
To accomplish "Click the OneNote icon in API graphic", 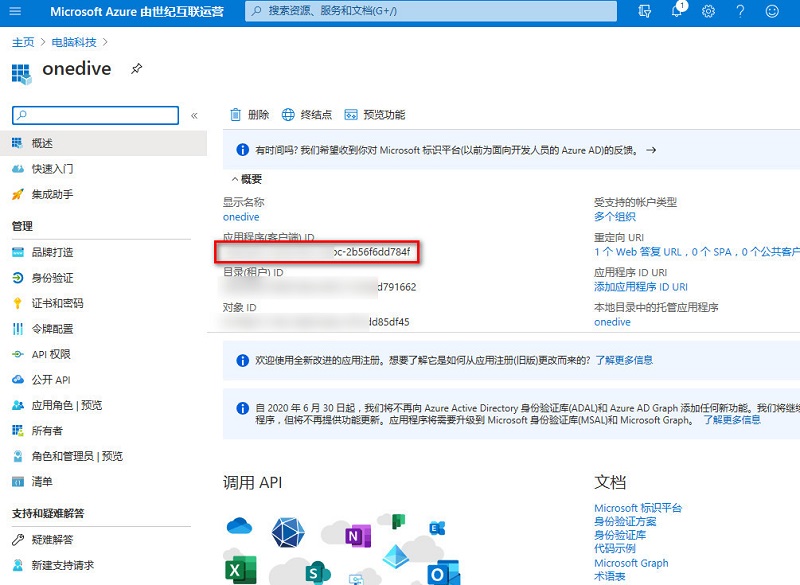I will 358,536.
